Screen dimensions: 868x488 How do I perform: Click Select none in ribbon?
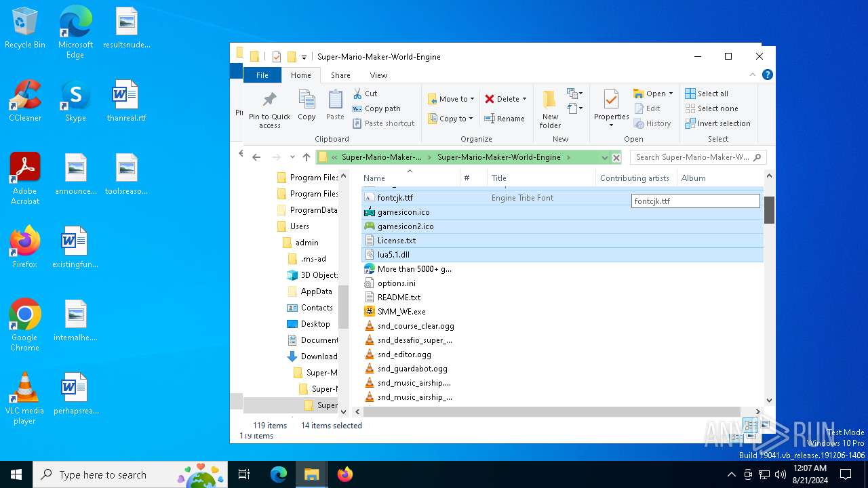pyautogui.click(x=711, y=108)
